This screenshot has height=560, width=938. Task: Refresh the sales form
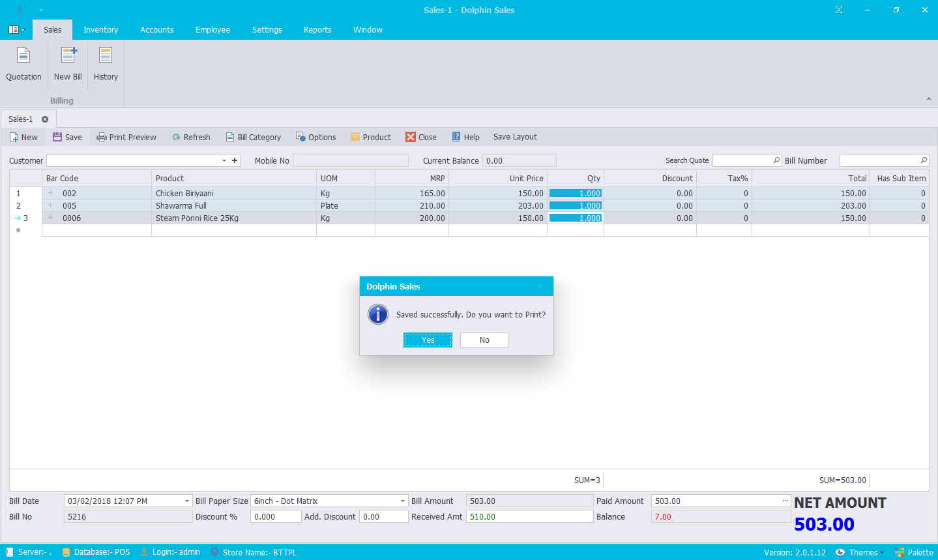point(191,137)
